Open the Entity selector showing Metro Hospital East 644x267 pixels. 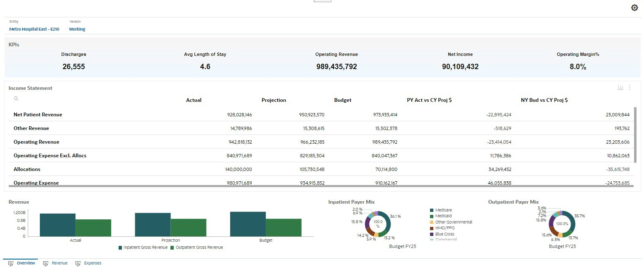pos(34,29)
